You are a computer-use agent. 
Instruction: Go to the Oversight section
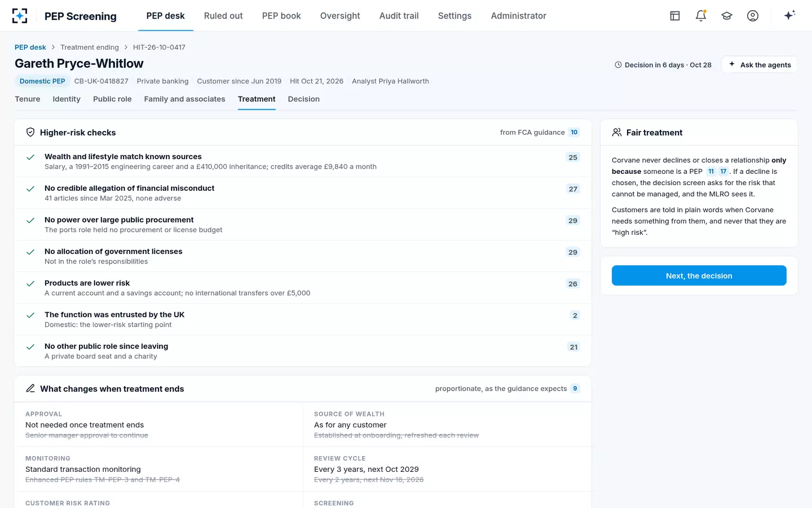pyautogui.click(x=340, y=16)
